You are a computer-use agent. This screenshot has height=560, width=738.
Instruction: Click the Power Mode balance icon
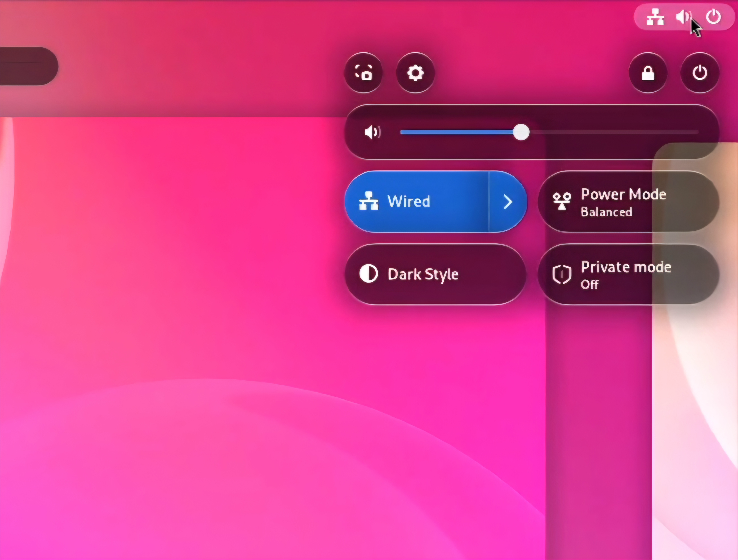tap(562, 201)
